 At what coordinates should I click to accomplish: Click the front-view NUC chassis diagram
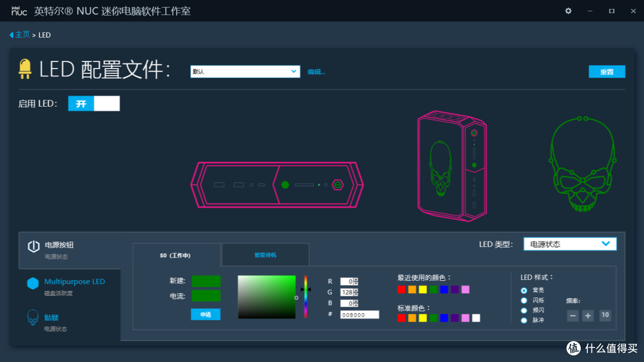point(277,185)
